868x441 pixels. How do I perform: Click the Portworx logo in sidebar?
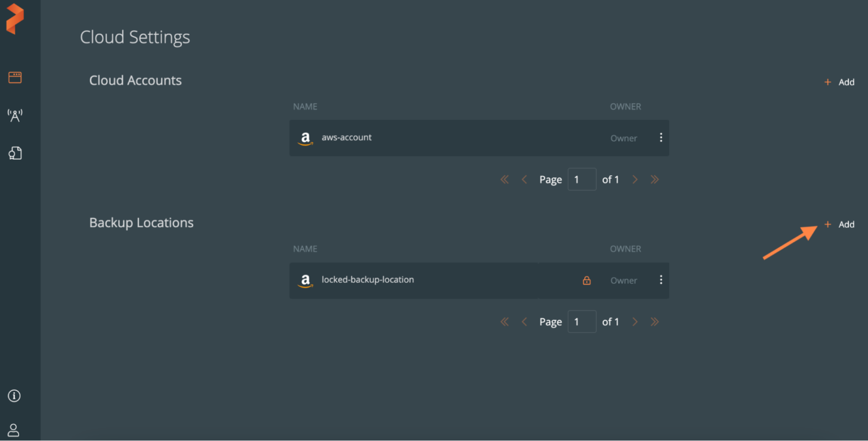pos(15,19)
